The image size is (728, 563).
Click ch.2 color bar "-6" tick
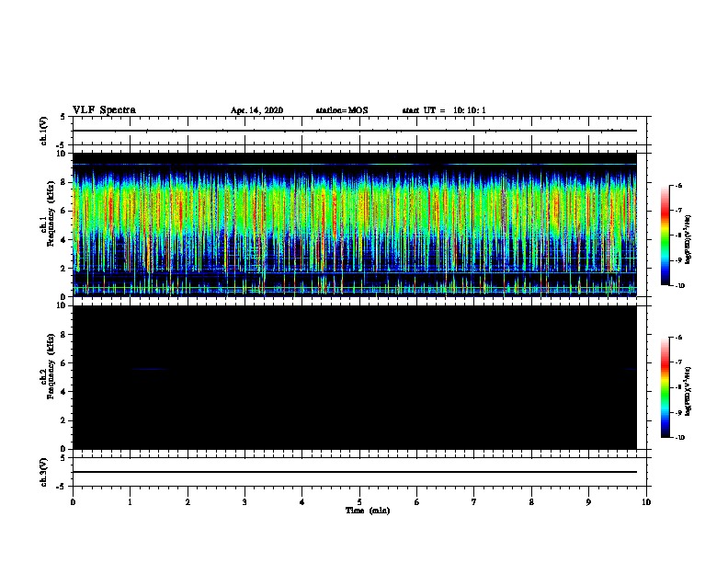pos(678,338)
